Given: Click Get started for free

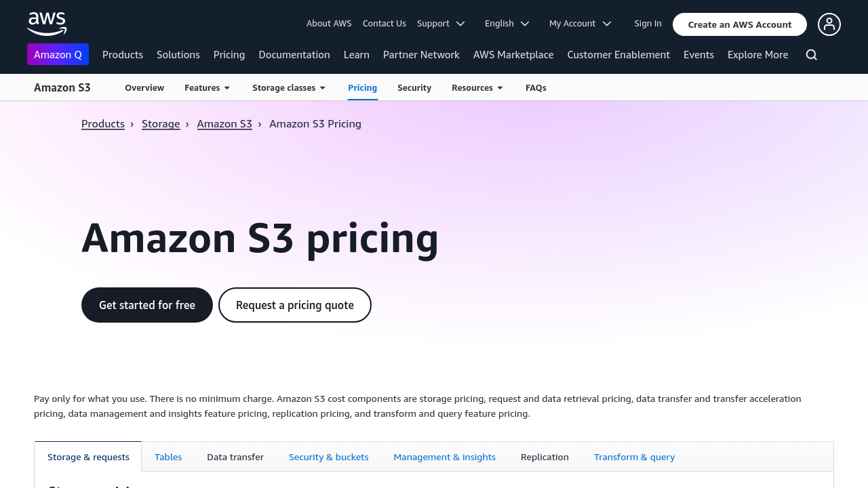Looking at the screenshot, I should 147,305.
